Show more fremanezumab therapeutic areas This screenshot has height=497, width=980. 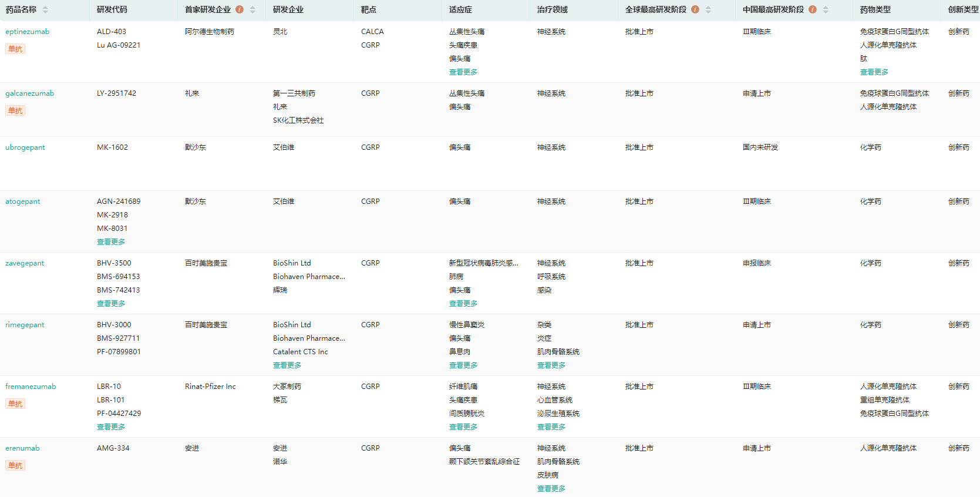pos(551,427)
